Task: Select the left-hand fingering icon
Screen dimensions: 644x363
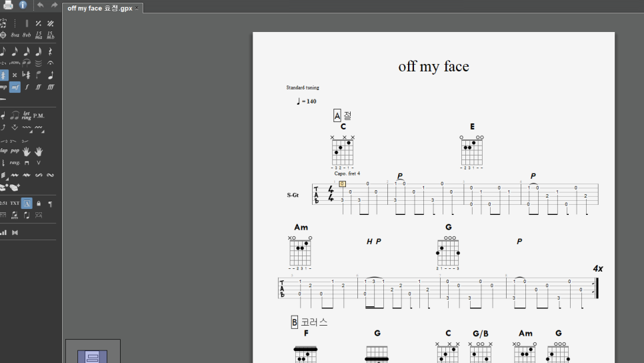Action: (27, 151)
